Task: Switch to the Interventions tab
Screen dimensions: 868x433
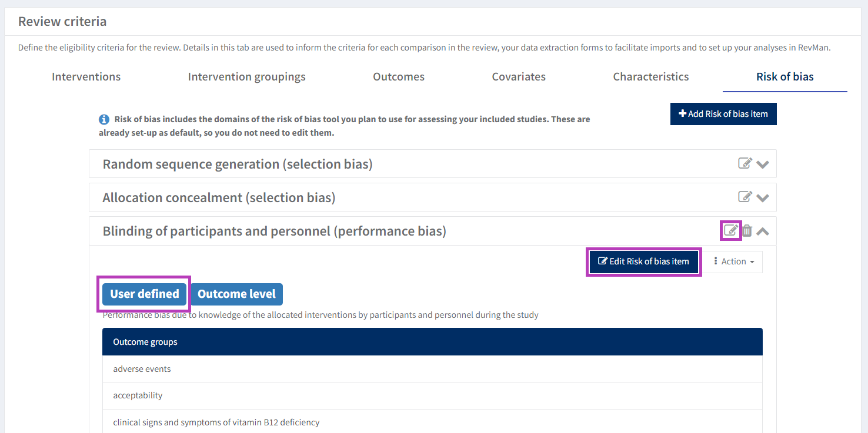Action: click(86, 77)
